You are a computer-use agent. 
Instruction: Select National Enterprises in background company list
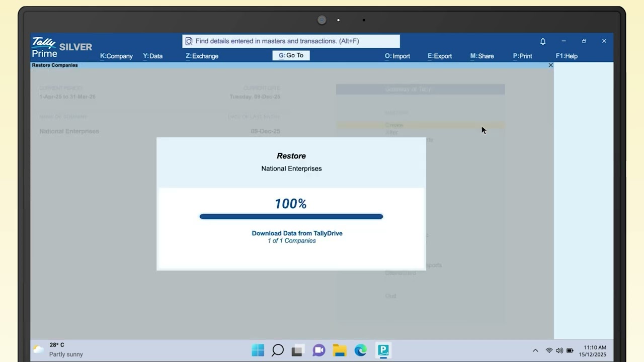pos(69,131)
